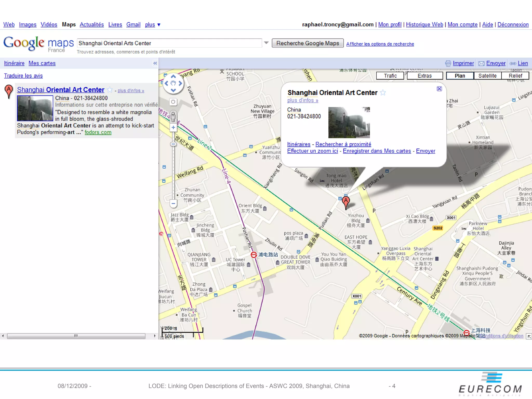Click the Aide link

pos(487,24)
